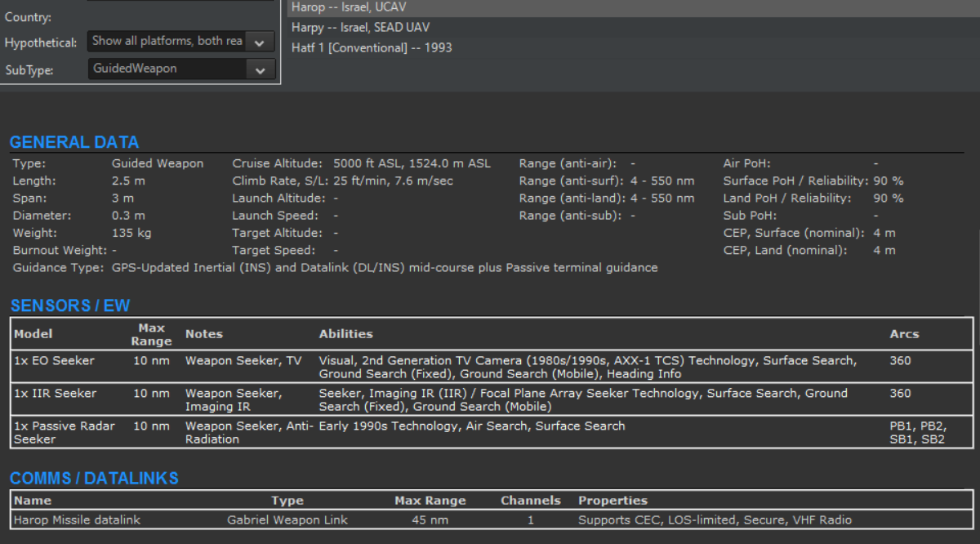Viewport: 980px width, 544px height.
Task: Click the CEP, Surface (nominal) 4 m value
Action: (884, 233)
